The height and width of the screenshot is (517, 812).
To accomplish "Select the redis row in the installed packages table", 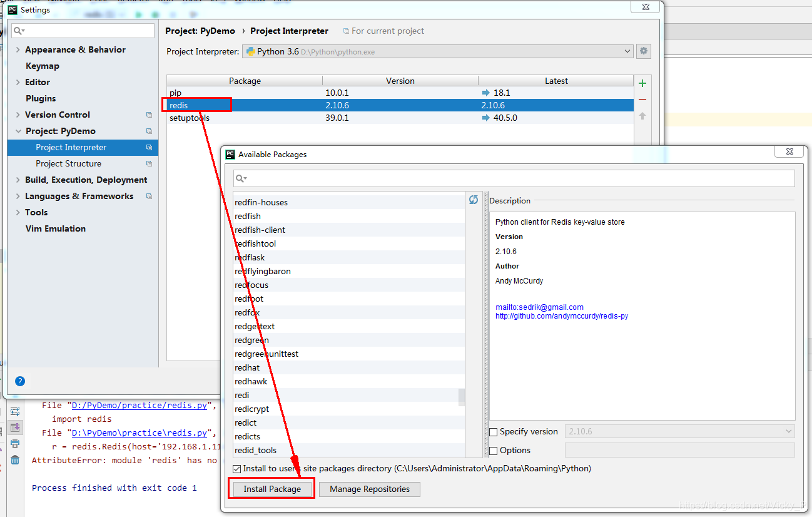I will [x=400, y=105].
